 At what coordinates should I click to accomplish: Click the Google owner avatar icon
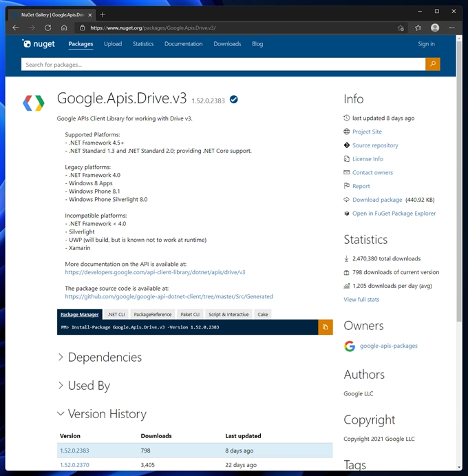[x=350, y=346]
